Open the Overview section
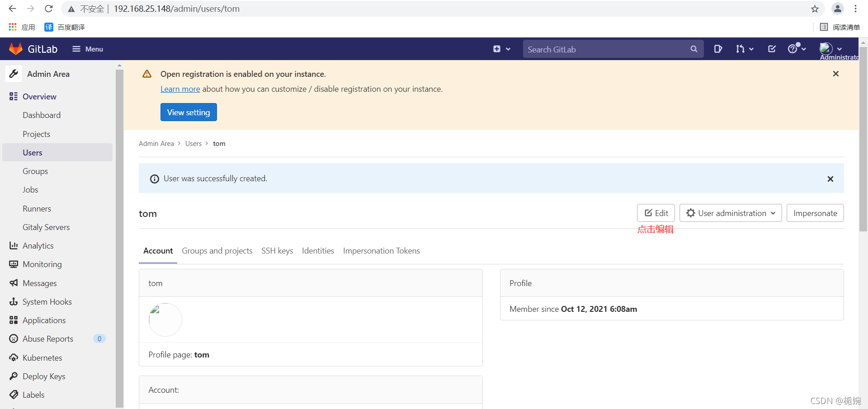The height and width of the screenshot is (409, 868). pos(39,96)
